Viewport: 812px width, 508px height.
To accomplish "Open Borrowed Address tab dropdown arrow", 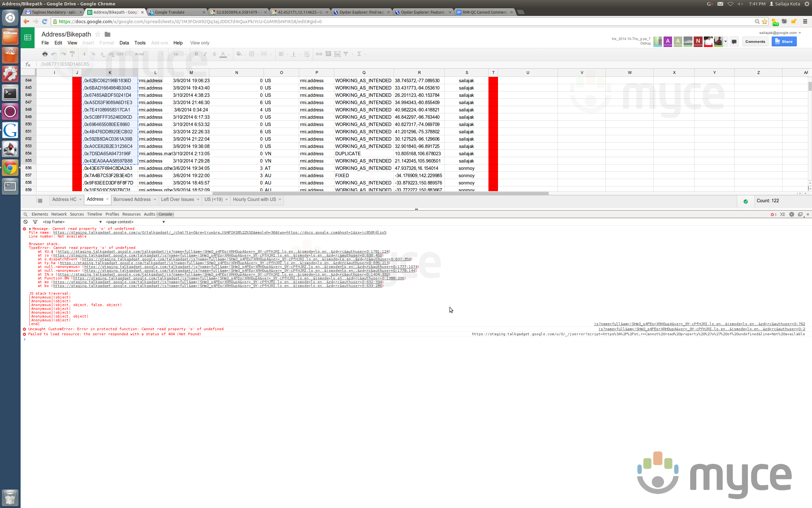I will click(x=155, y=200).
